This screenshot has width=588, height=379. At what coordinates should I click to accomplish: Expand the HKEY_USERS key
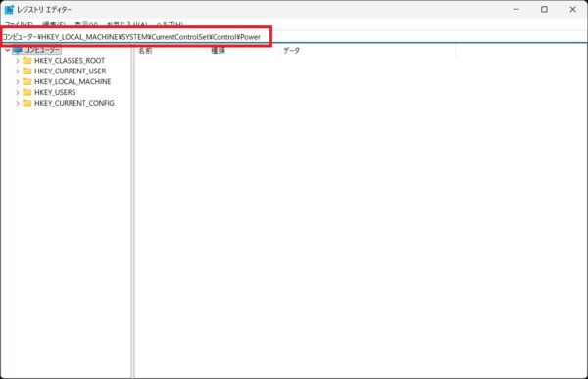[x=18, y=92]
